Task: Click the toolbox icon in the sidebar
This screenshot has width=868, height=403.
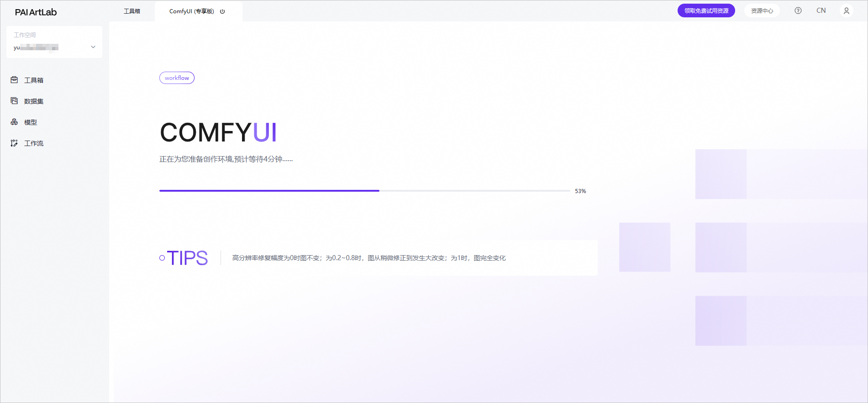Action: pyautogui.click(x=14, y=80)
